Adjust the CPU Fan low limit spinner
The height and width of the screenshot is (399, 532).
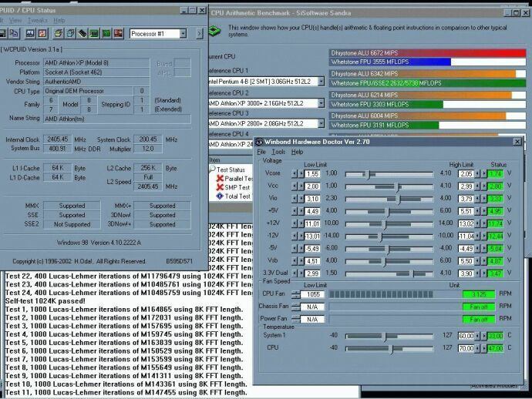click(296, 294)
